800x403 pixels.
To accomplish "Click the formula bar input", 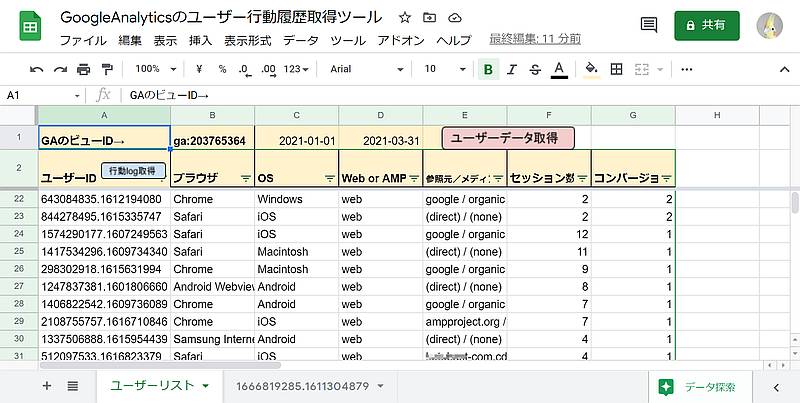I will (459, 95).
